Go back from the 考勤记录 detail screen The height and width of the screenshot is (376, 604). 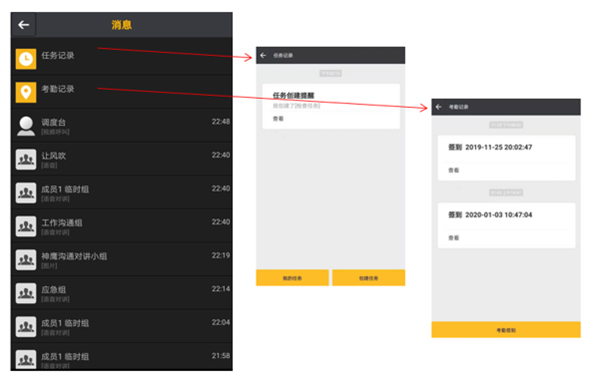438,107
